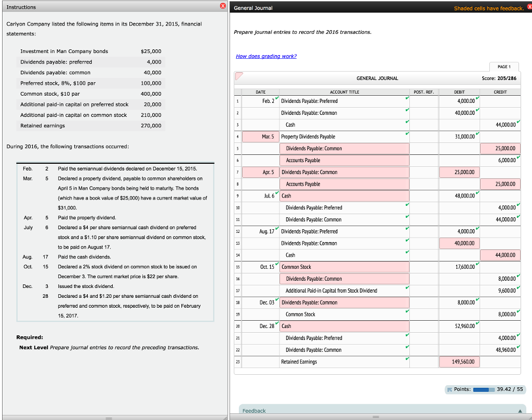
Task: Expand the Feedback panel arrow
Action: pos(520,411)
